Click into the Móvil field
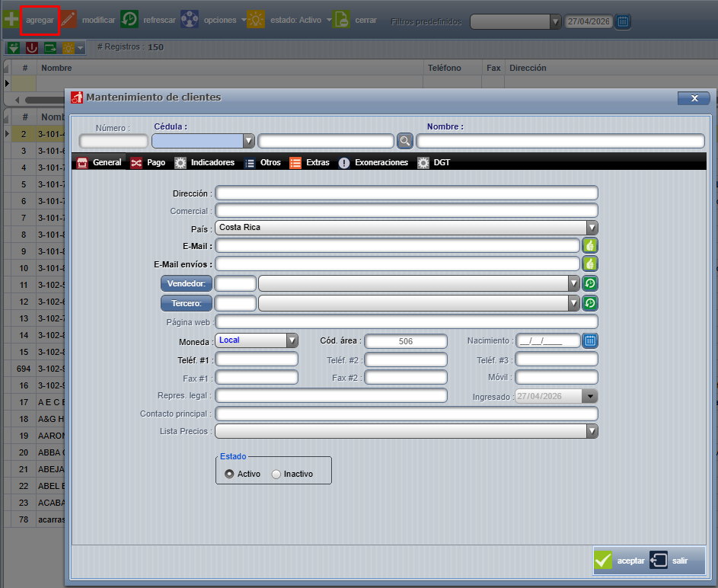718x588 pixels. point(557,377)
